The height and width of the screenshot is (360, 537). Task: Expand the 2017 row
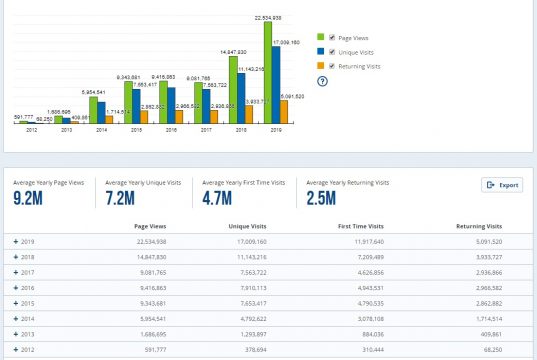(16, 272)
